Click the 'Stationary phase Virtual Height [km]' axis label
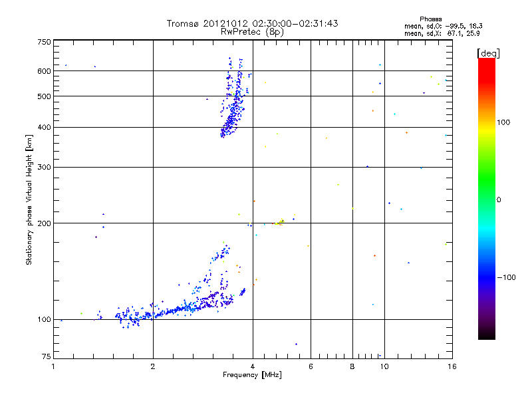532x399 pixels. click(x=29, y=199)
